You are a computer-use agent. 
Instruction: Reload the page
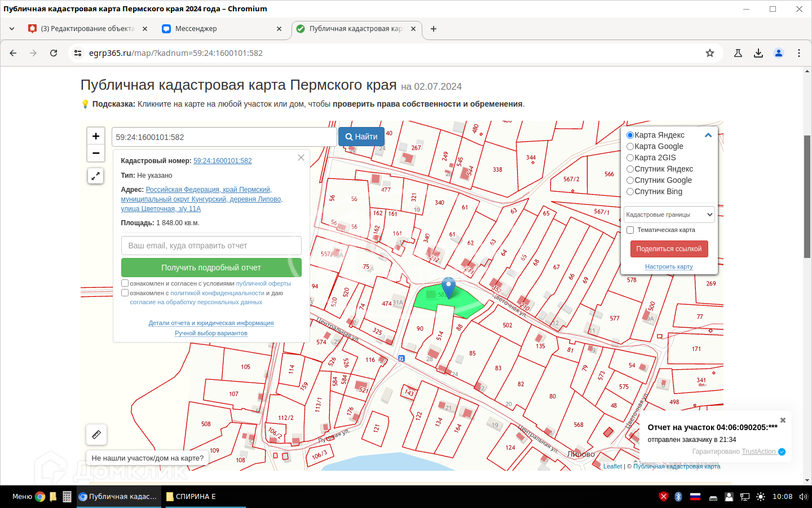pyautogui.click(x=54, y=53)
